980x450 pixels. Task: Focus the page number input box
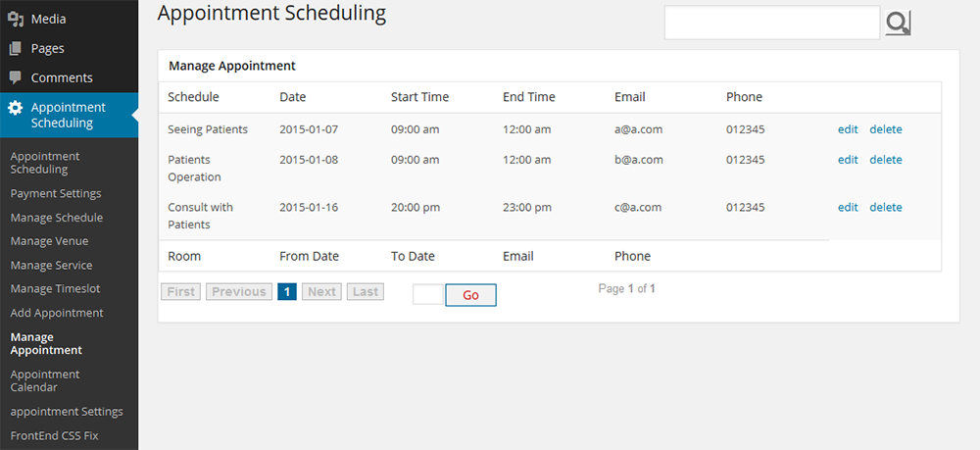coord(427,294)
